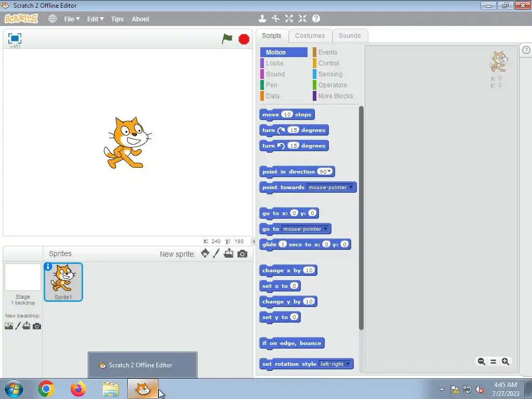Click the blocks palette vertical scrollbar
Screen dimensions: 532x399
(361, 218)
